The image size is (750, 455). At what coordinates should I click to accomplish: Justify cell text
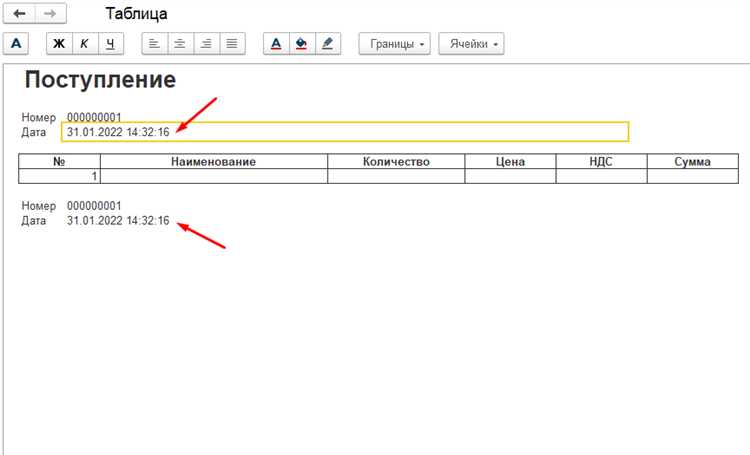pyautogui.click(x=232, y=44)
